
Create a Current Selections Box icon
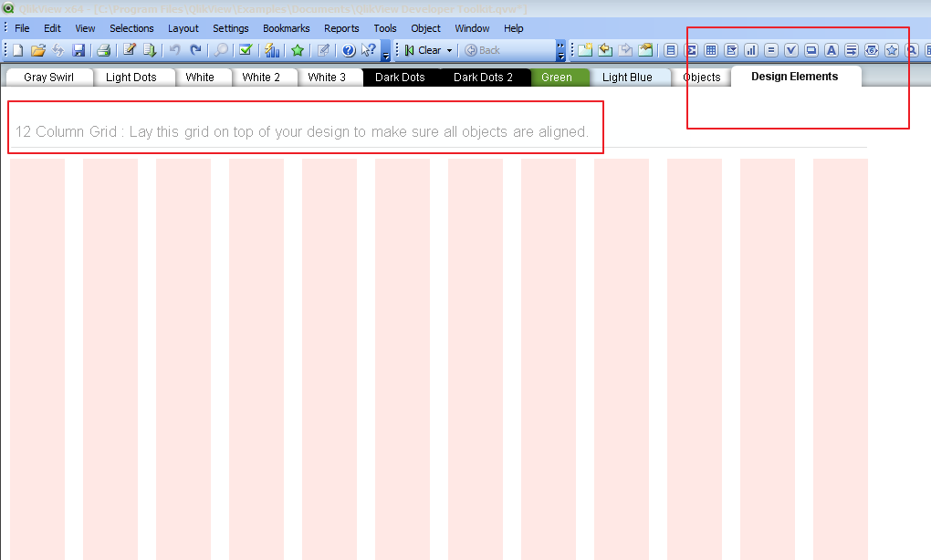tap(790, 50)
